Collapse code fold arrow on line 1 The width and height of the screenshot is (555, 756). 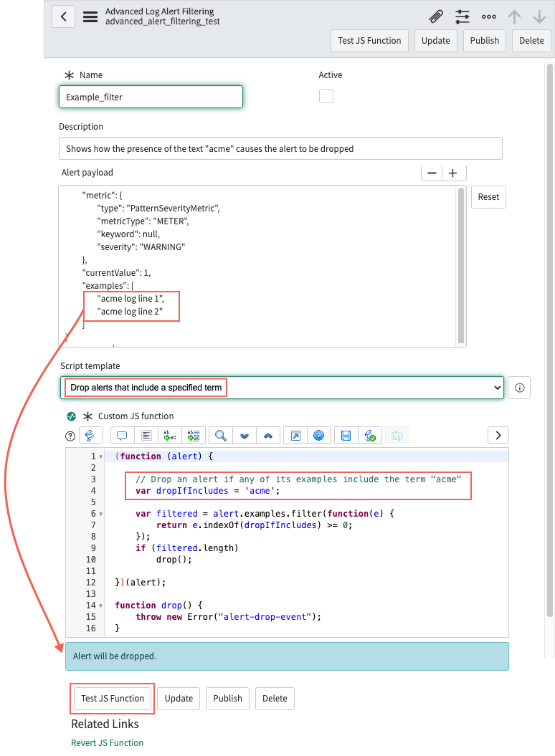(101, 456)
